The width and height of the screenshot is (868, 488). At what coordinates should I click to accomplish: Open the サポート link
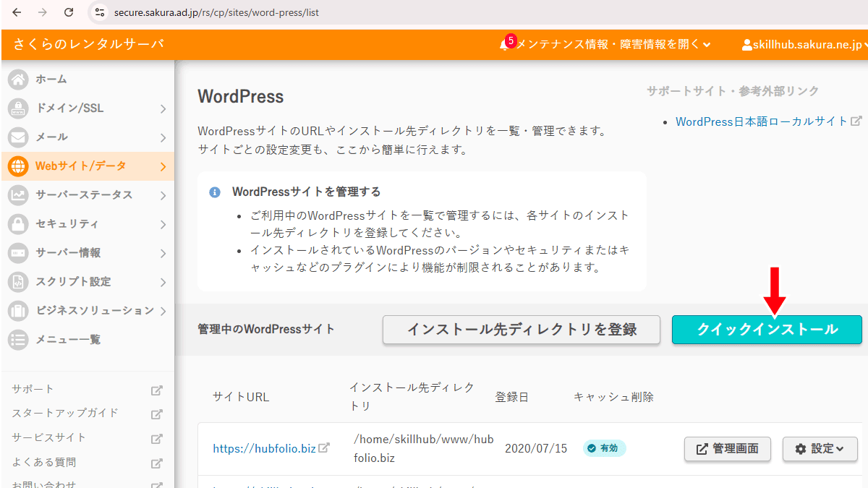tap(33, 389)
